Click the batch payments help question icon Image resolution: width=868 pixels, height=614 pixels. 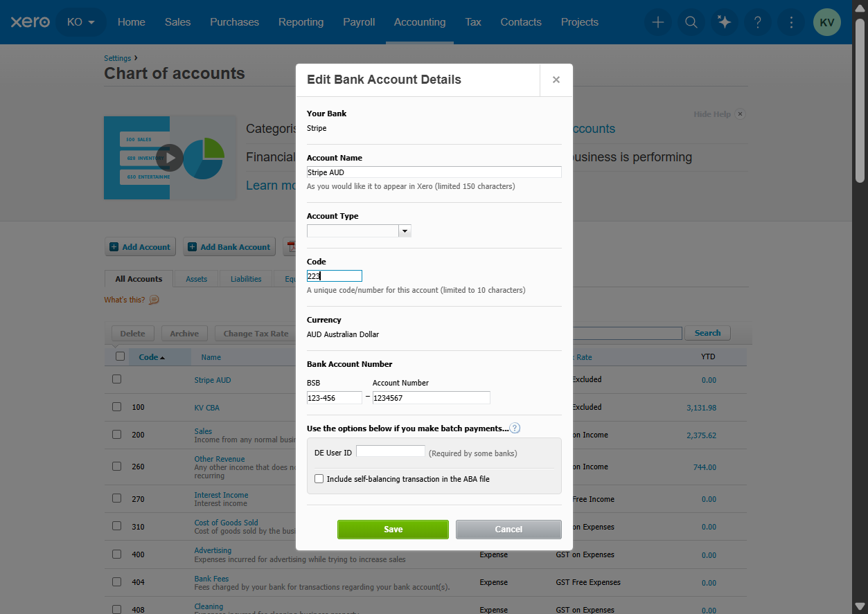coord(515,428)
